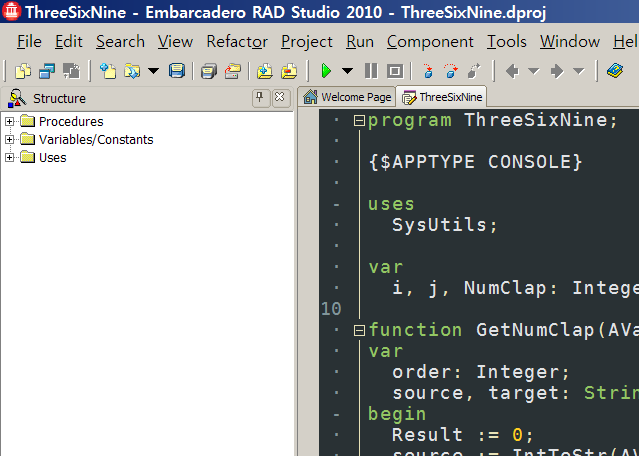Open the Window menu

[x=570, y=42]
